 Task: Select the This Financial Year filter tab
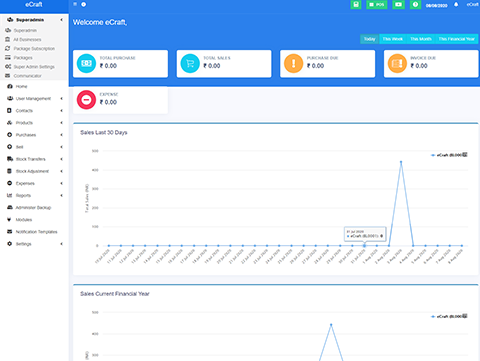click(x=456, y=39)
